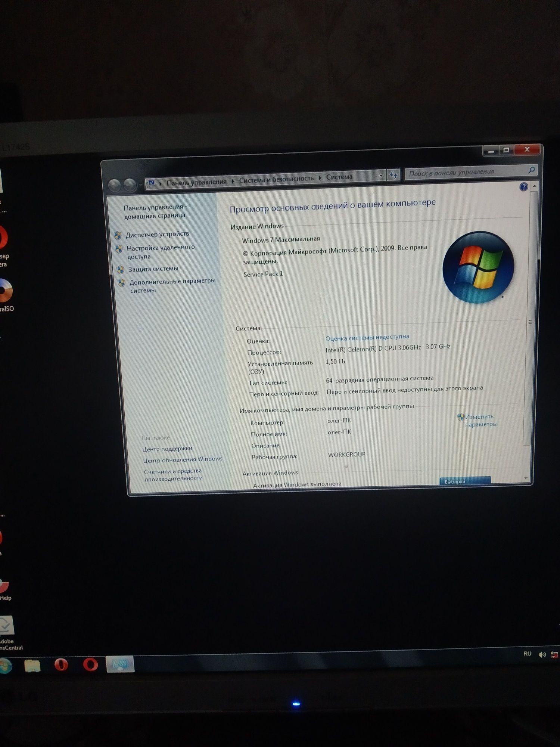
Task: Open Центр обновления Windows link
Action: coord(183,459)
